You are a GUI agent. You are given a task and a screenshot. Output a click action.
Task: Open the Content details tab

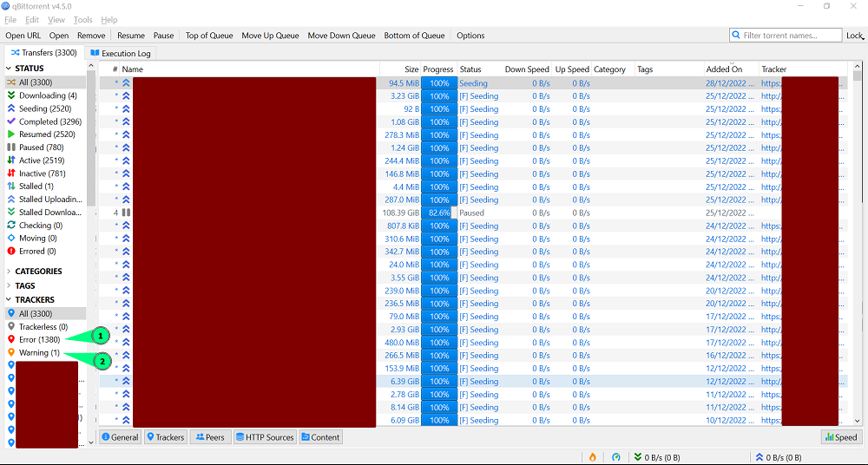tap(320, 437)
